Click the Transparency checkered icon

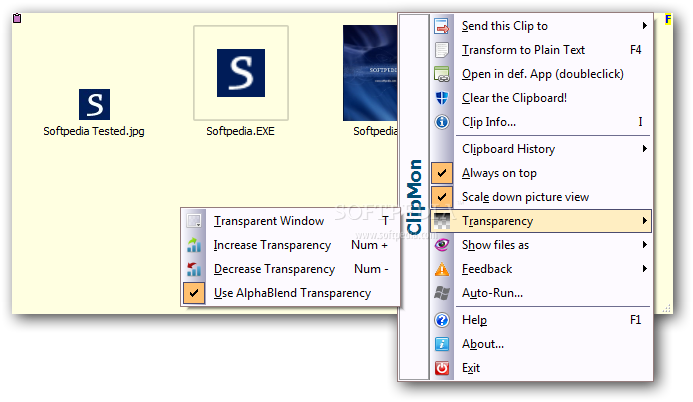(x=442, y=221)
